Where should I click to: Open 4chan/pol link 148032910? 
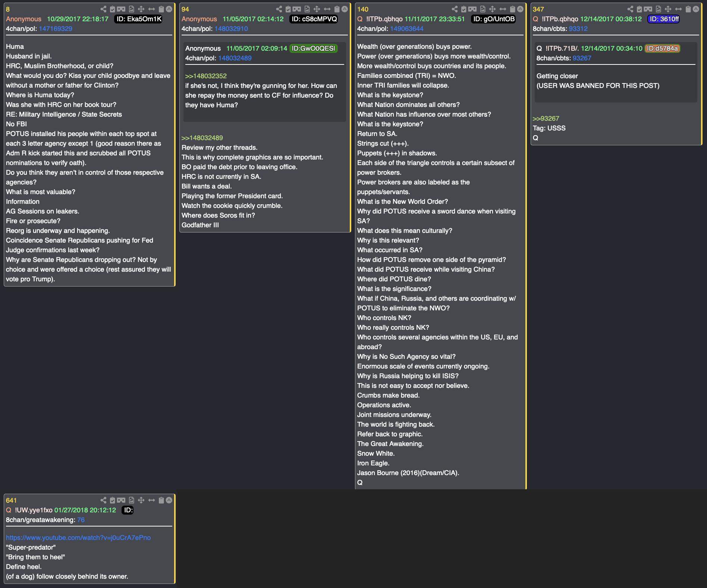pyautogui.click(x=231, y=29)
